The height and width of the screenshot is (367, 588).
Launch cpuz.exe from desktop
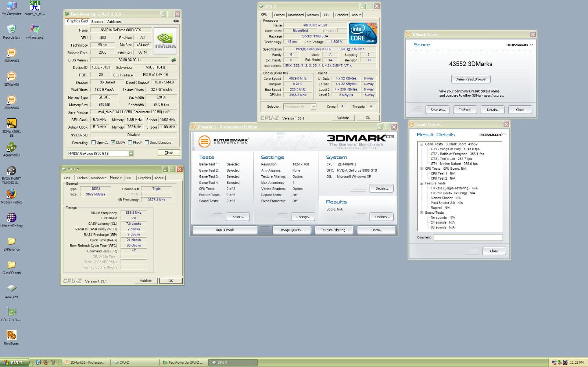click(x=11, y=291)
